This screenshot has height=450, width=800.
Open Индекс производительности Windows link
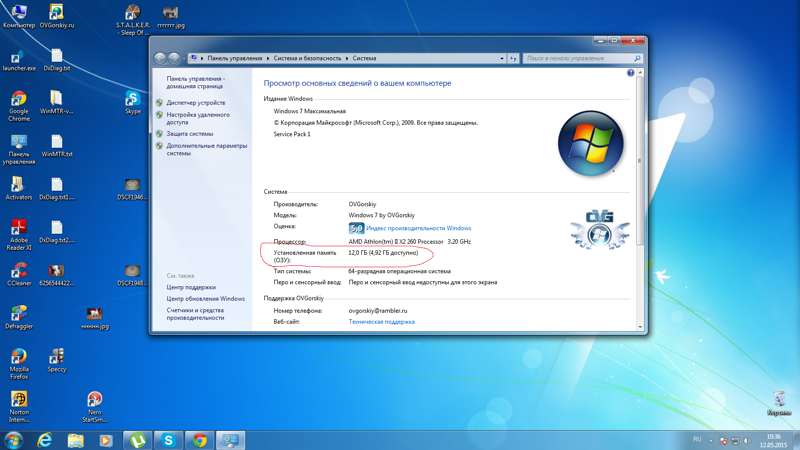pos(418,228)
